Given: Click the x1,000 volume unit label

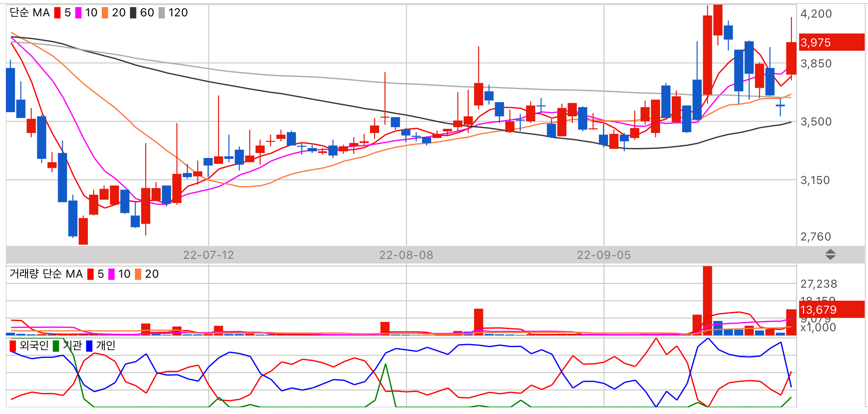Looking at the screenshot, I should [818, 328].
